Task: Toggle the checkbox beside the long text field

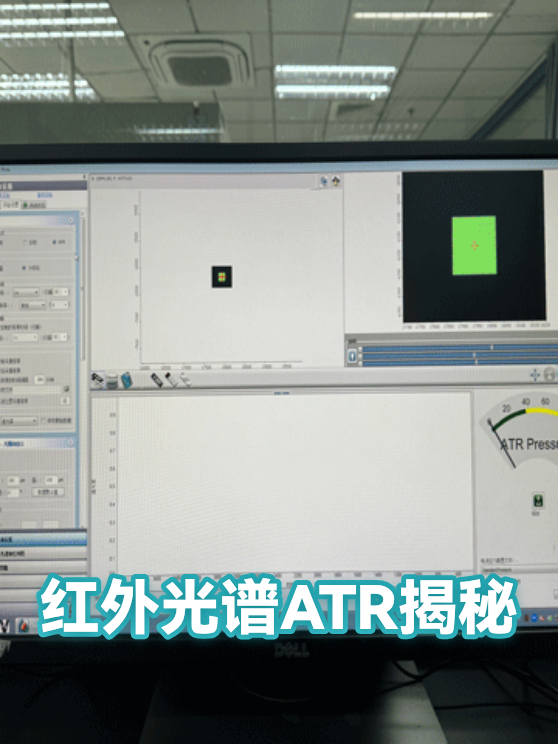Action: coord(66,390)
